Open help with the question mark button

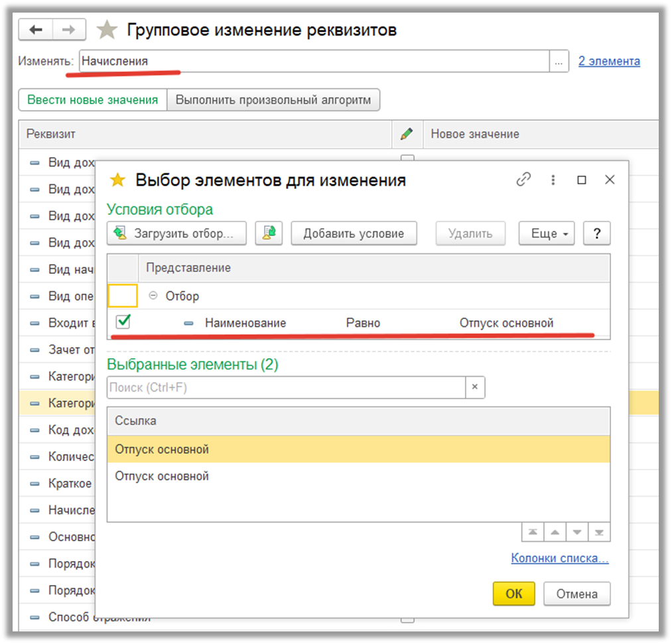596,233
